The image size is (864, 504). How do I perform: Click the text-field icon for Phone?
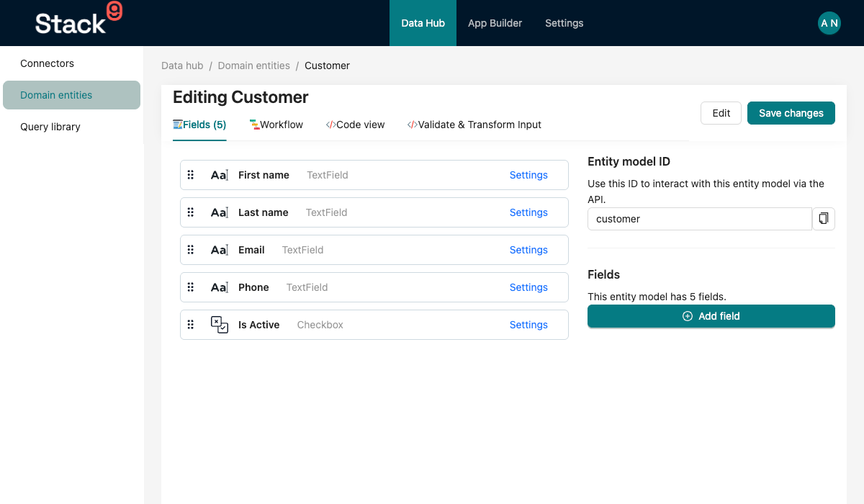(x=220, y=287)
